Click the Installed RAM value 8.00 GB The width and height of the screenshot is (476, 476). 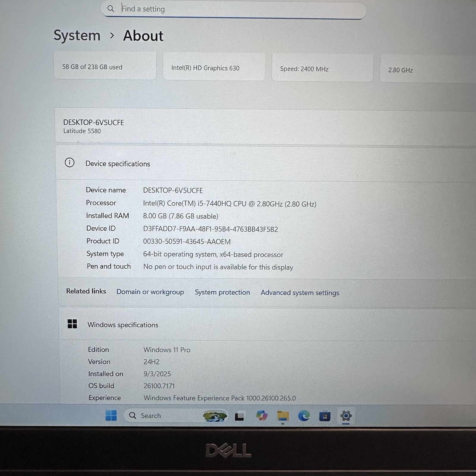(181, 216)
